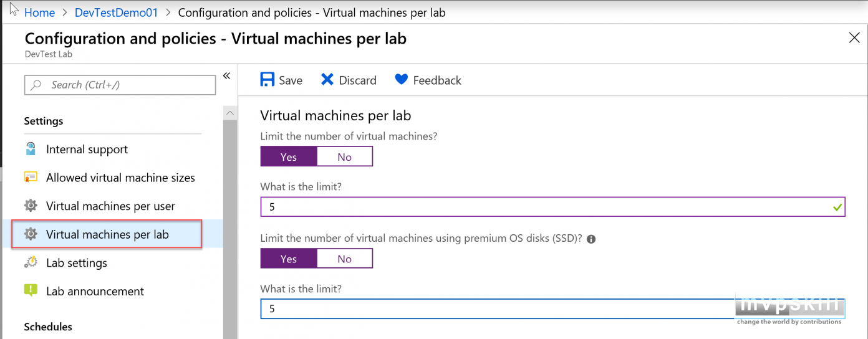
Task: Click the virtual machines limit field
Action: pyautogui.click(x=552, y=206)
